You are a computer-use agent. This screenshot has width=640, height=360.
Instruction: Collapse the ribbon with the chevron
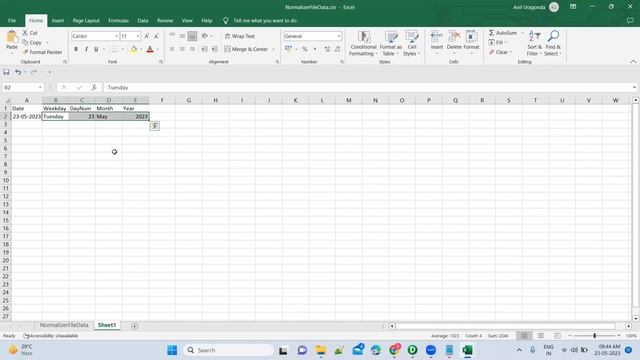633,62
